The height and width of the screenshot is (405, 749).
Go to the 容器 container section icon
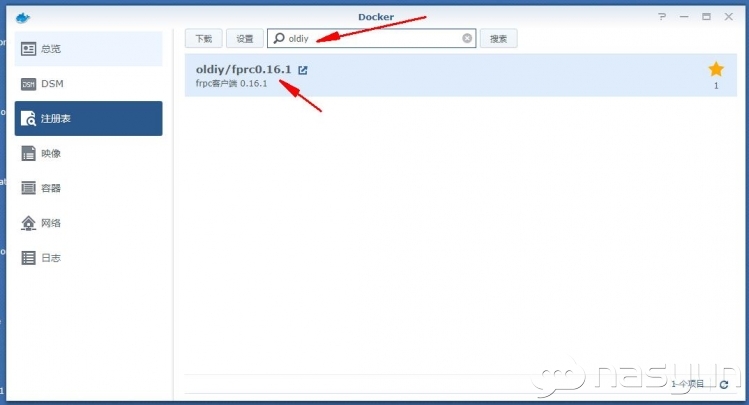tap(28, 188)
